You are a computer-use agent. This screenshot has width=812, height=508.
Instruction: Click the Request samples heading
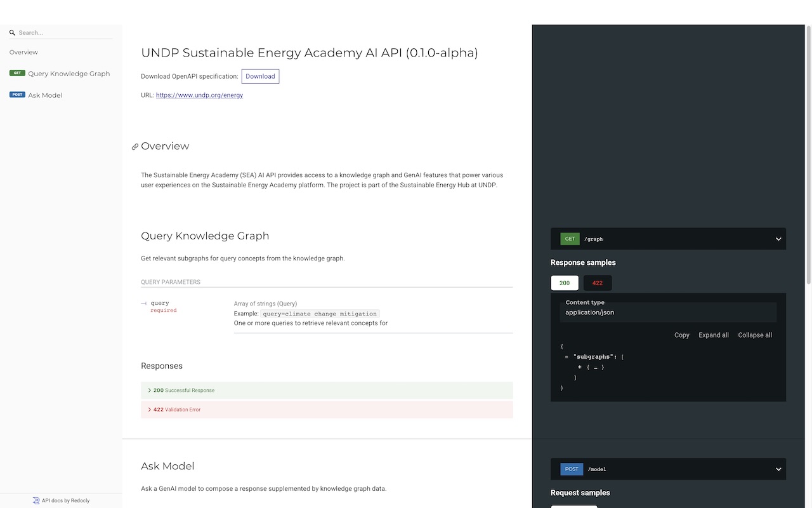pos(580,493)
